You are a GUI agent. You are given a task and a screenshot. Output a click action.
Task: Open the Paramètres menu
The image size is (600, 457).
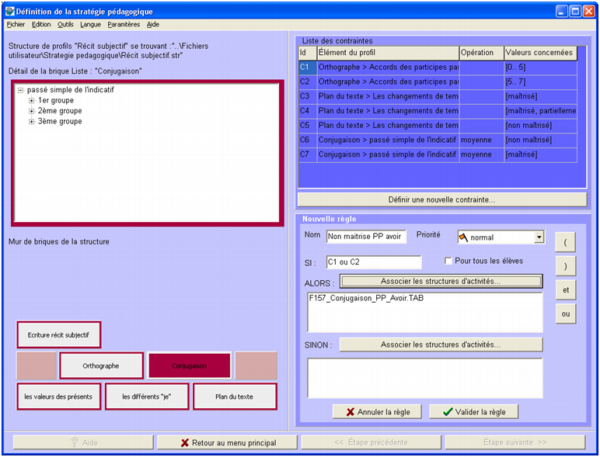124,23
